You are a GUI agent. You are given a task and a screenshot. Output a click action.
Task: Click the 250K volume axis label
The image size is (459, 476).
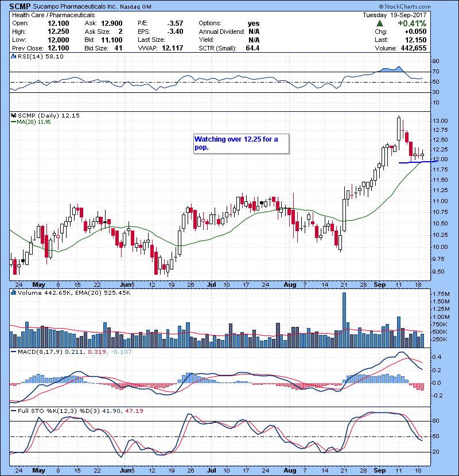[440, 340]
